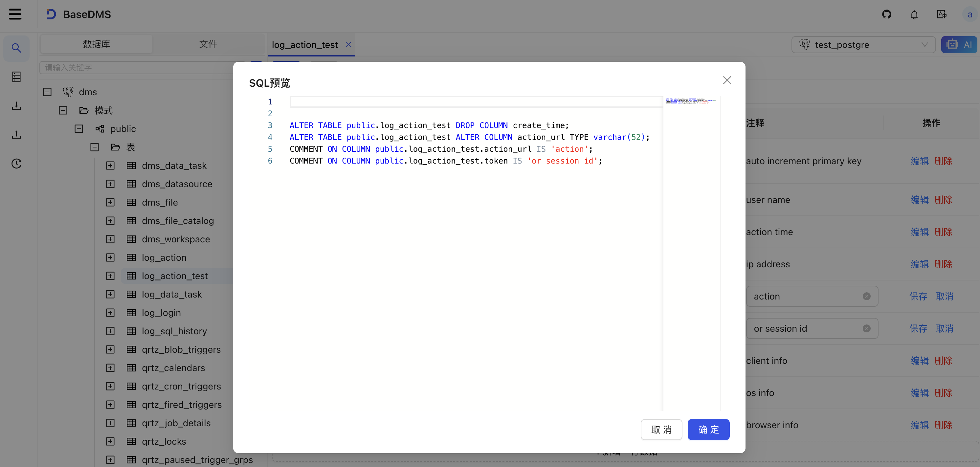The height and width of the screenshot is (467, 980).
Task: Select the search sidebar icon
Action: click(16, 48)
